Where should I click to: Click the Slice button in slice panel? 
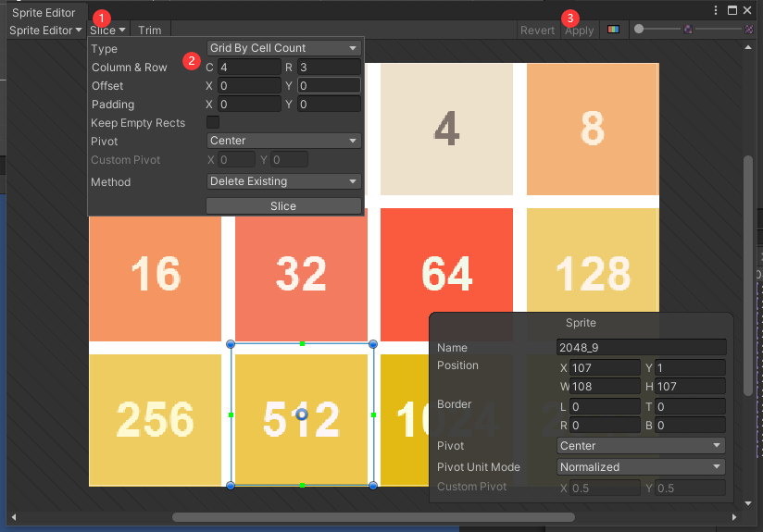[283, 206]
